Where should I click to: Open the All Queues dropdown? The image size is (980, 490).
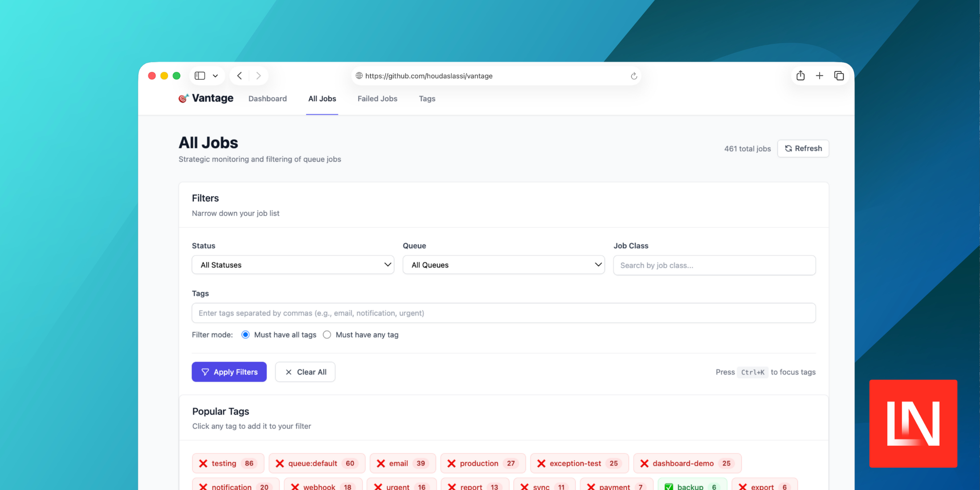pyautogui.click(x=503, y=265)
